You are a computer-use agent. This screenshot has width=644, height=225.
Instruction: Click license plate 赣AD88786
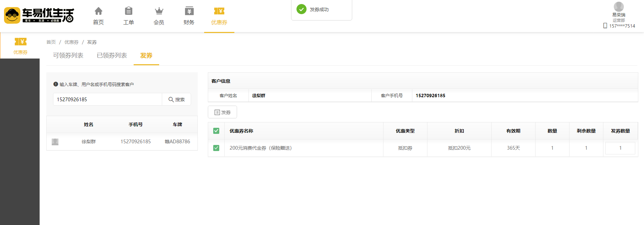pyautogui.click(x=177, y=142)
